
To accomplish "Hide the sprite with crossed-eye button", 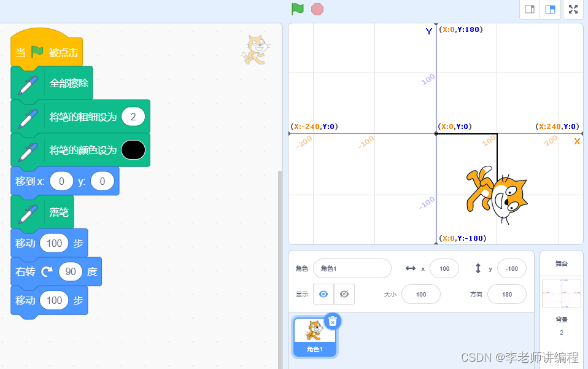I will coord(344,294).
